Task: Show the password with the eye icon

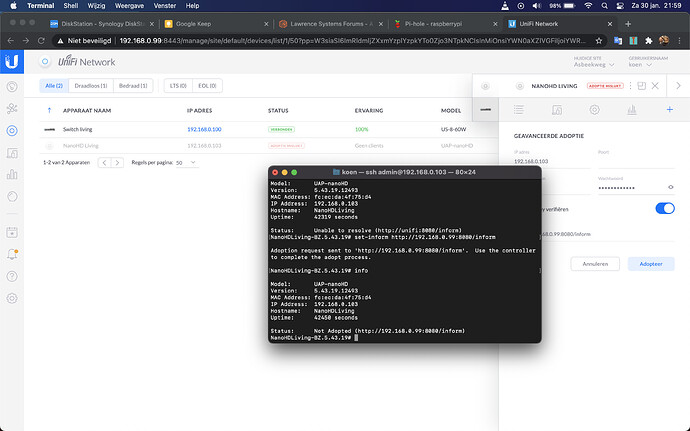Action: pyautogui.click(x=671, y=187)
